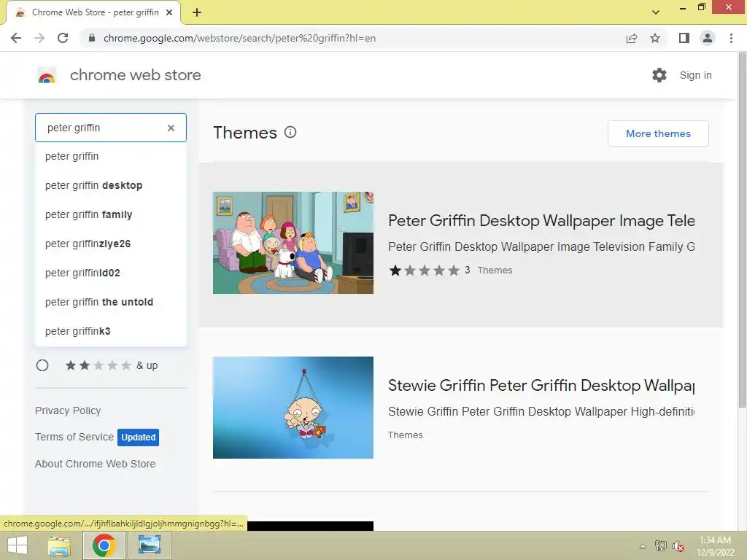
Task: Share this page icon in address bar
Action: [x=632, y=38]
